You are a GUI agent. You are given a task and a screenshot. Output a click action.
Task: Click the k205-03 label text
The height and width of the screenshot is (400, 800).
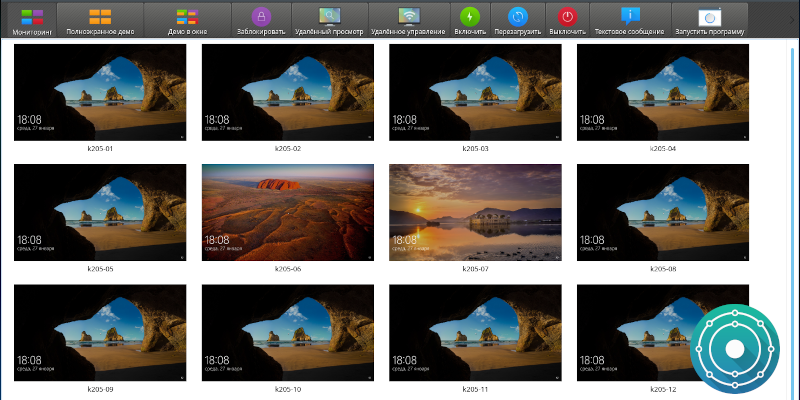click(x=476, y=148)
